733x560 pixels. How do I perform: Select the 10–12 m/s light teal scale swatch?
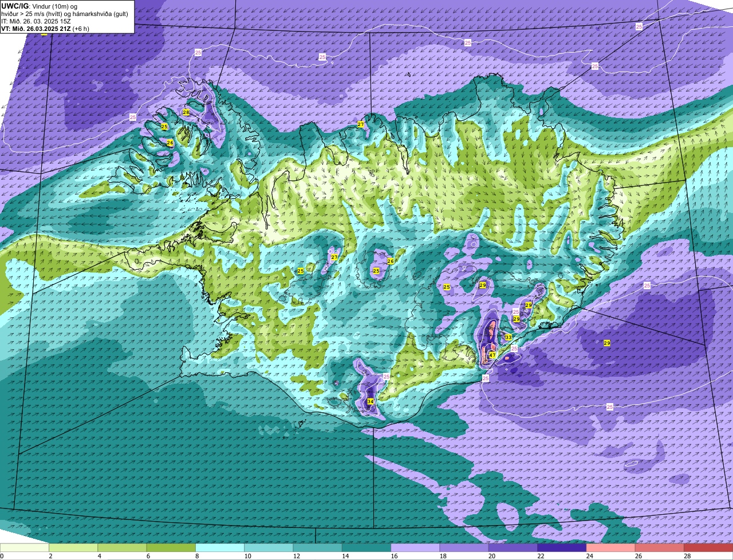pos(269,547)
